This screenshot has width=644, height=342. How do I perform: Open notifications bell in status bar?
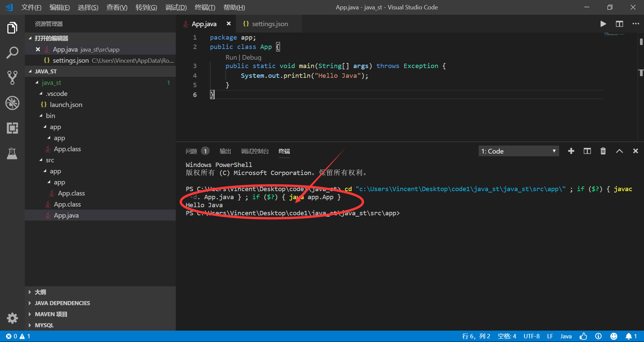[630, 336]
